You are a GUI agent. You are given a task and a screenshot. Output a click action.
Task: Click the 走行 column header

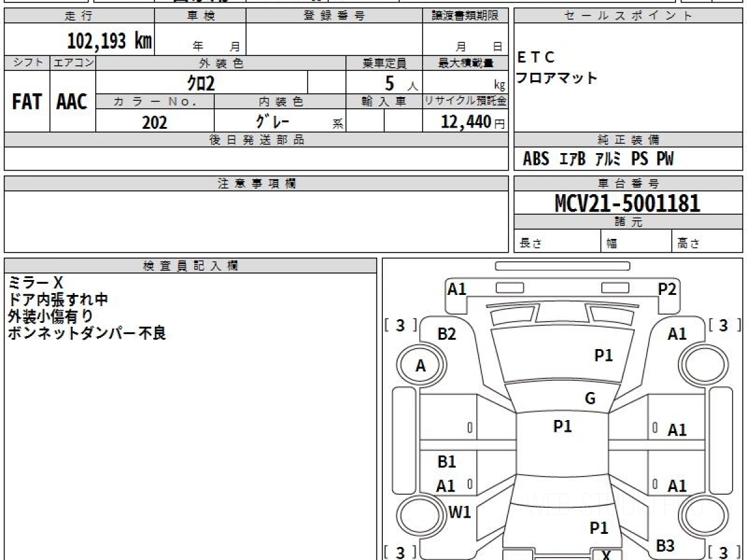pyautogui.click(x=78, y=16)
